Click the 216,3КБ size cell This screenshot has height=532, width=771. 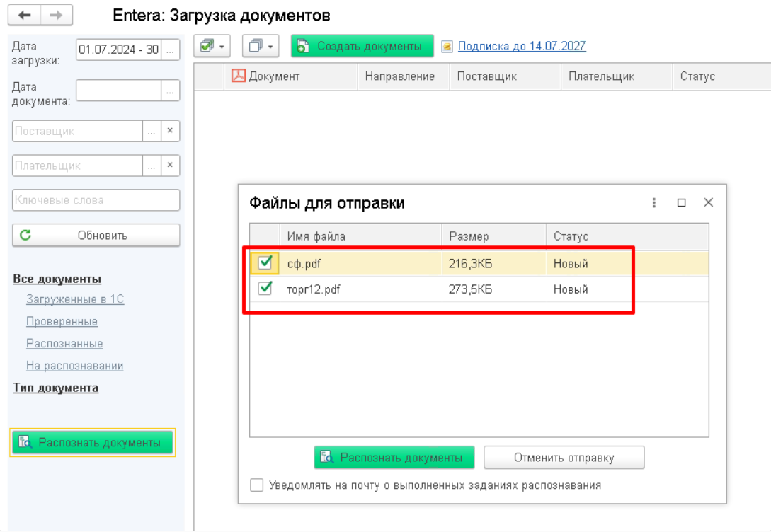pyautogui.click(x=493, y=264)
